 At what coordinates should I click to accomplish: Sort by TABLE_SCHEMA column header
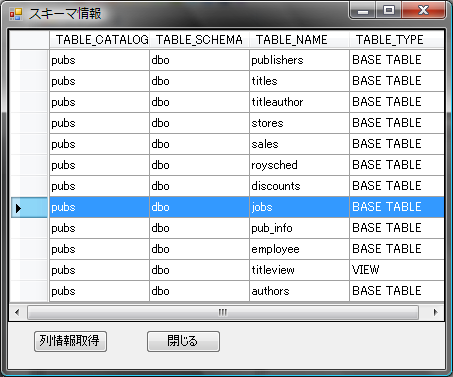pyautogui.click(x=199, y=40)
